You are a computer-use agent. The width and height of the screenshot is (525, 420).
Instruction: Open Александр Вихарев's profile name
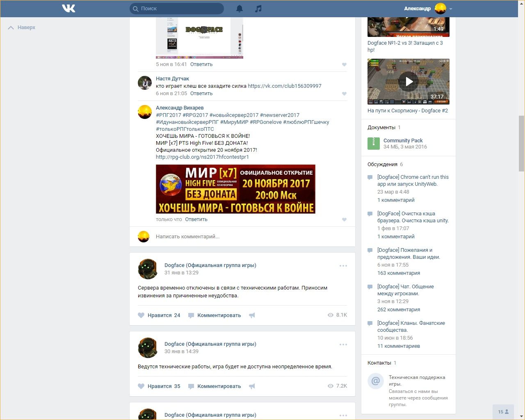pos(180,108)
